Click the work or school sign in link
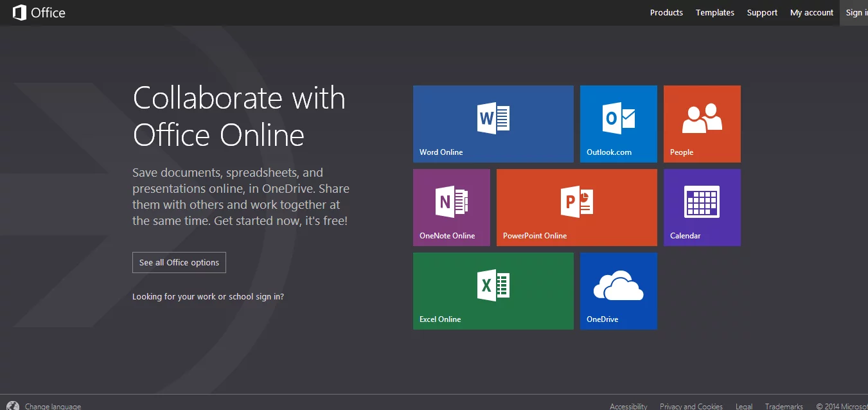Viewport: 868px width, 410px height. (208, 296)
